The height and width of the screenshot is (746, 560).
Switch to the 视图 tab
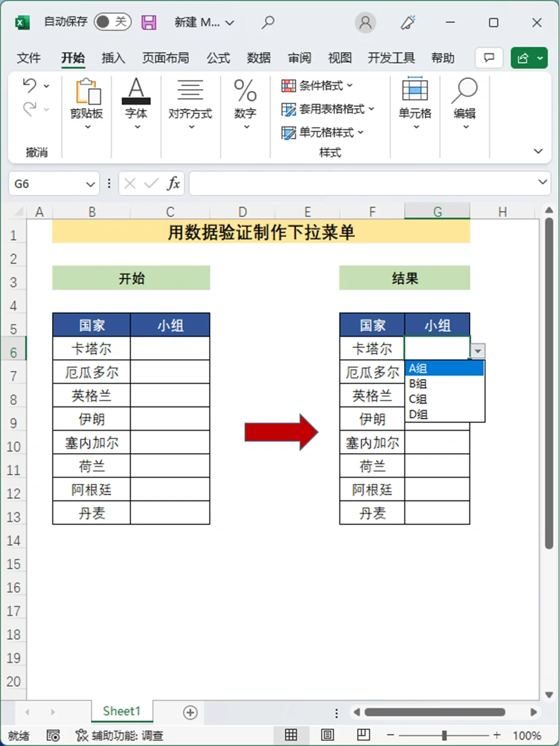[340, 58]
